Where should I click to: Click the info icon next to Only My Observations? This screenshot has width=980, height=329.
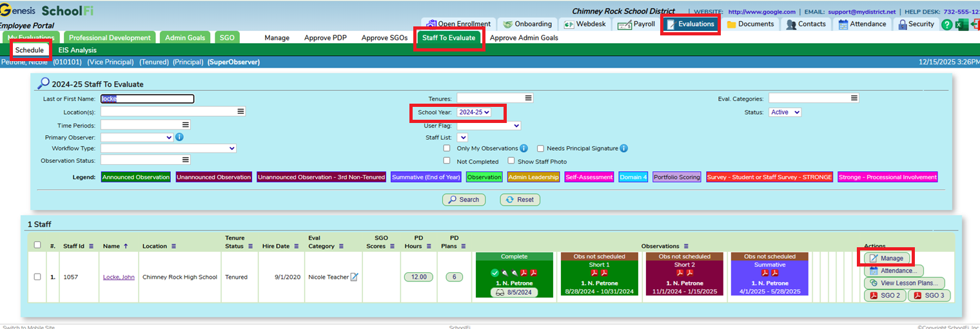coord(524,148)
